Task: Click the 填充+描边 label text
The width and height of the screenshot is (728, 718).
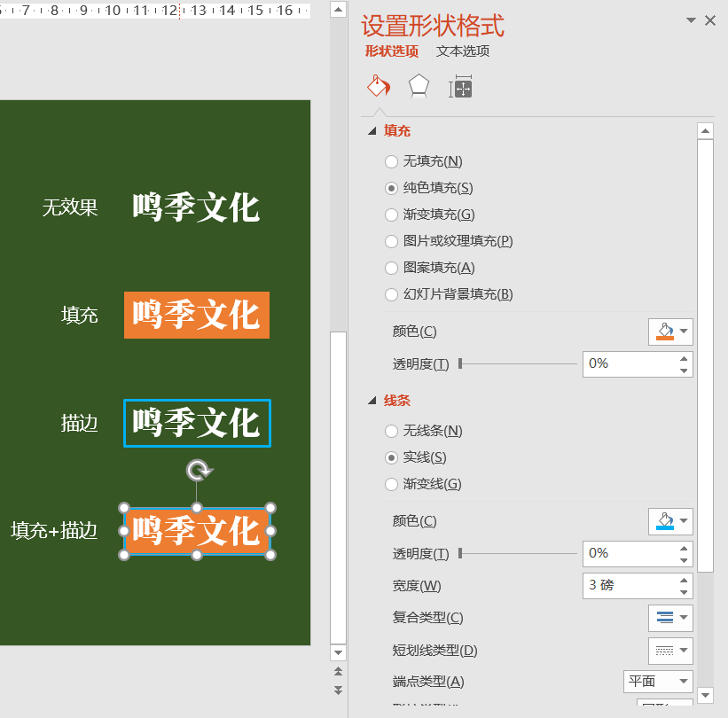Action: [x=54, y=530]
